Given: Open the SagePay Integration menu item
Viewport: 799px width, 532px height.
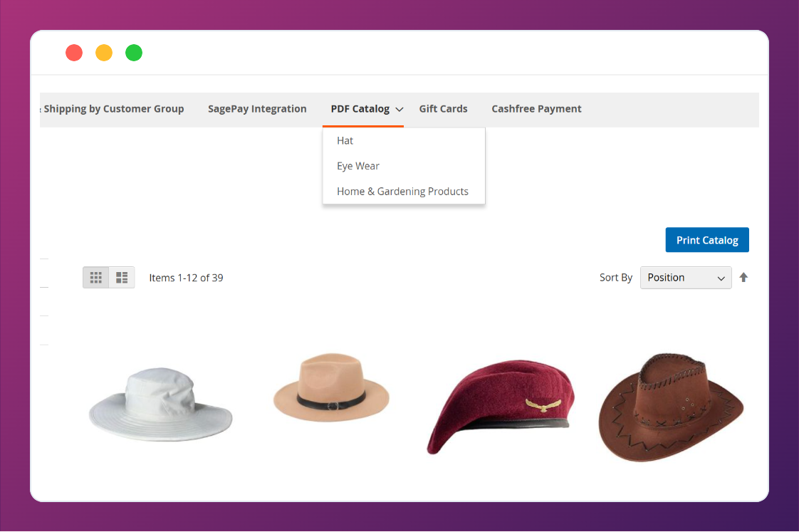Looking at the screenshot, I should [257, 109].
